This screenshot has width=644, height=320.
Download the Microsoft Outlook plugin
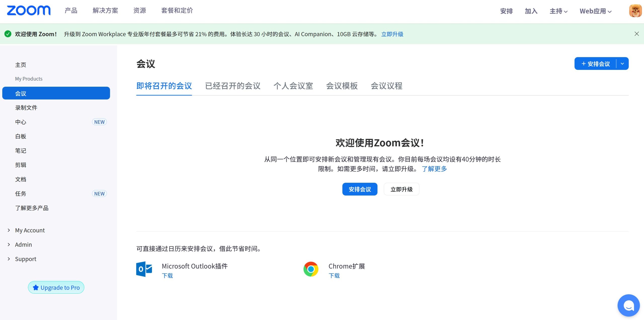[167, 276]
